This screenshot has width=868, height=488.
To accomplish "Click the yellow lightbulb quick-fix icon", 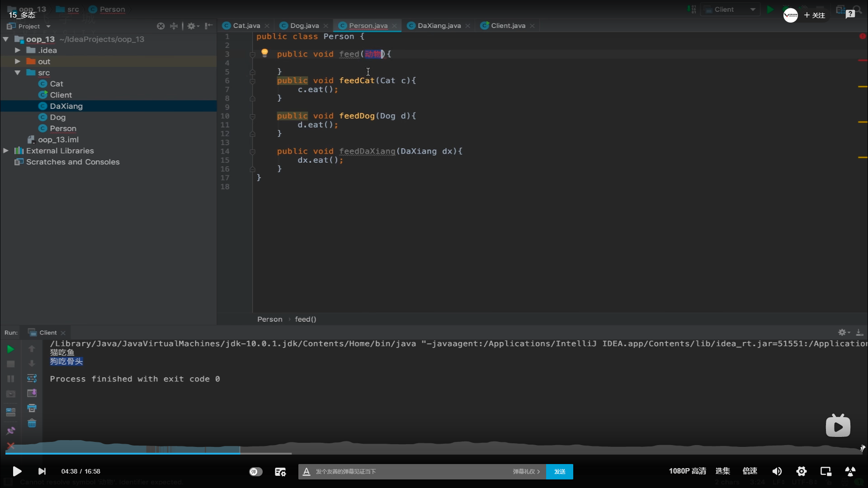I will click(x=264, y=53).
